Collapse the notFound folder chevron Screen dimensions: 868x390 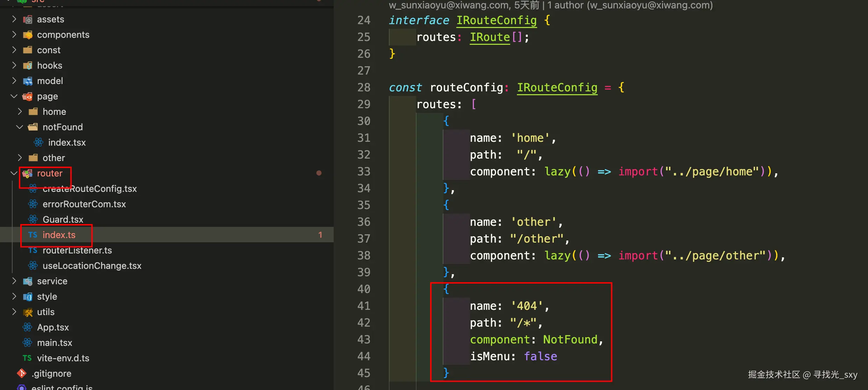click(20, 127)
